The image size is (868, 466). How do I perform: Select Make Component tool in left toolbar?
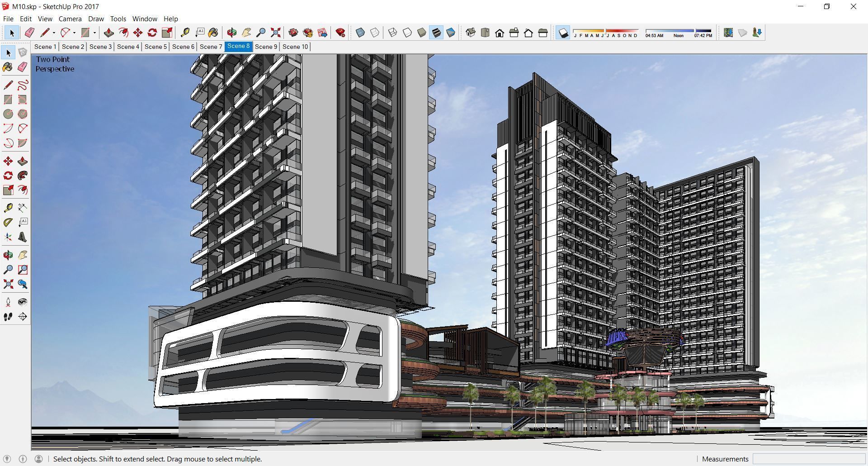(23, 53)
